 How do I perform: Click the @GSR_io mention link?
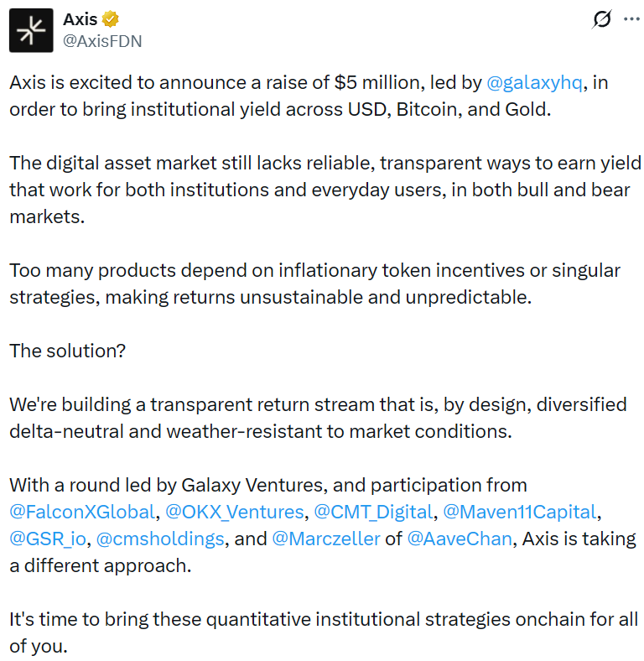(x=48, y=539)
